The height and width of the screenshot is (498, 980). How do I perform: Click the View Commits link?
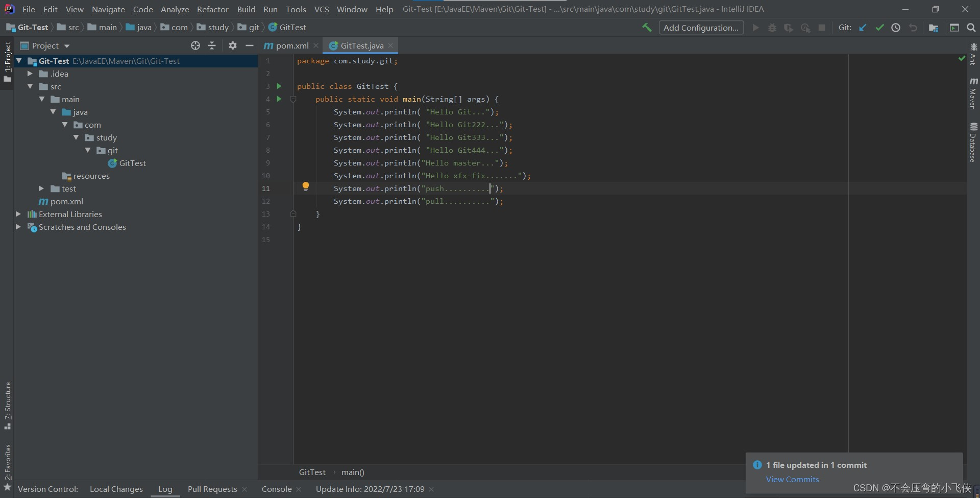tap(792, 479)
